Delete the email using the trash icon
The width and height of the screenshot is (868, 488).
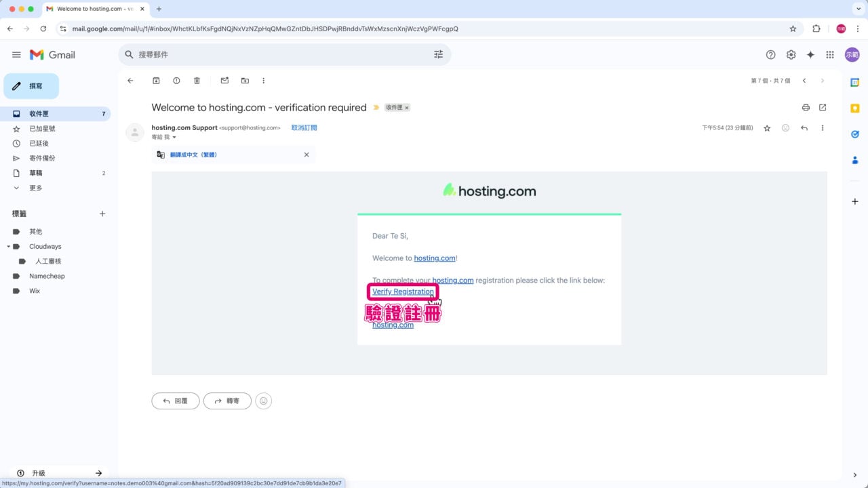click(197, 81)
